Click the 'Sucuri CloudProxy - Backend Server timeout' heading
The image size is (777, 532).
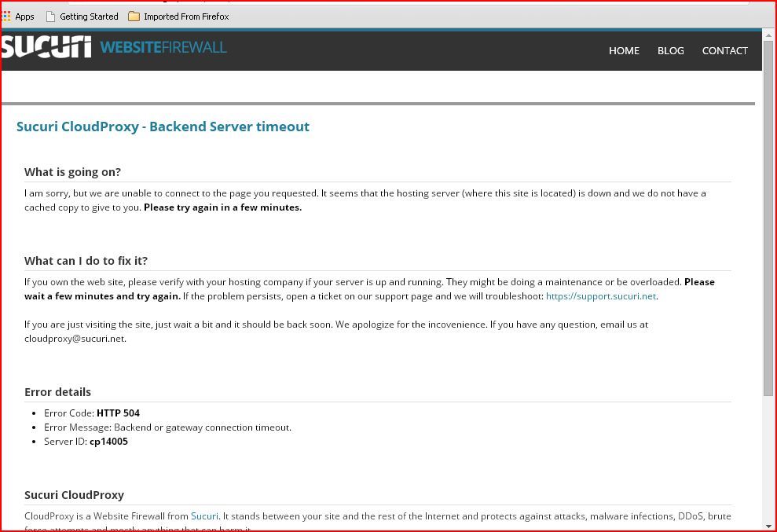point(163,127)
